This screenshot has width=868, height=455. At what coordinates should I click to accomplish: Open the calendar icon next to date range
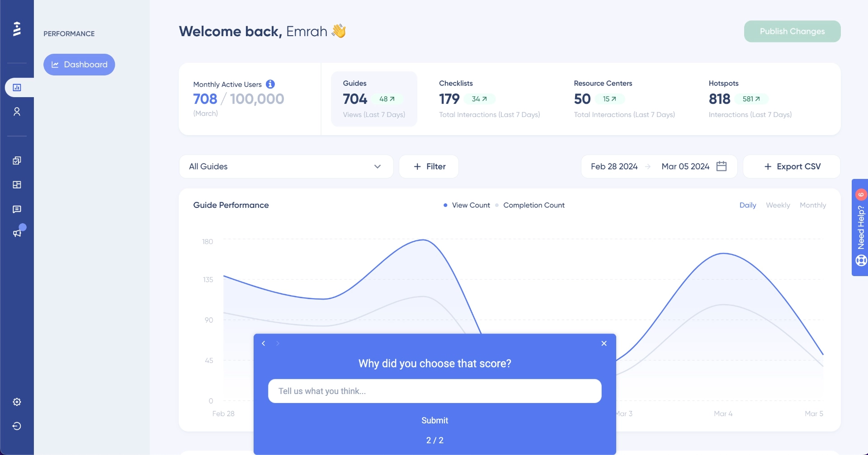click(722, 166)
